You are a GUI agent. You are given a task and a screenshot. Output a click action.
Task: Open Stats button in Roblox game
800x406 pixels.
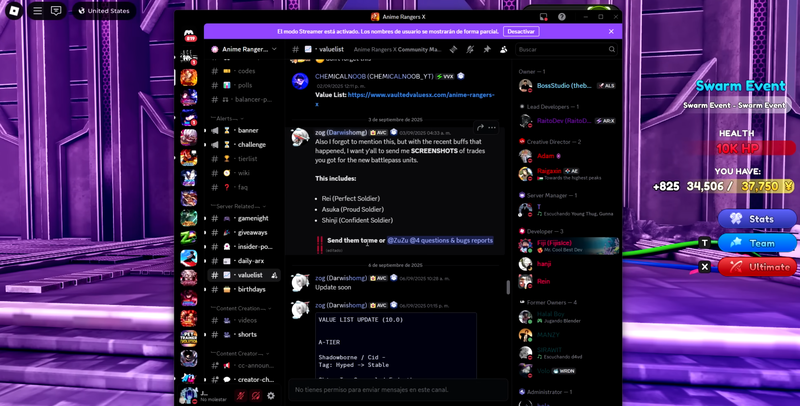(757, 219)
